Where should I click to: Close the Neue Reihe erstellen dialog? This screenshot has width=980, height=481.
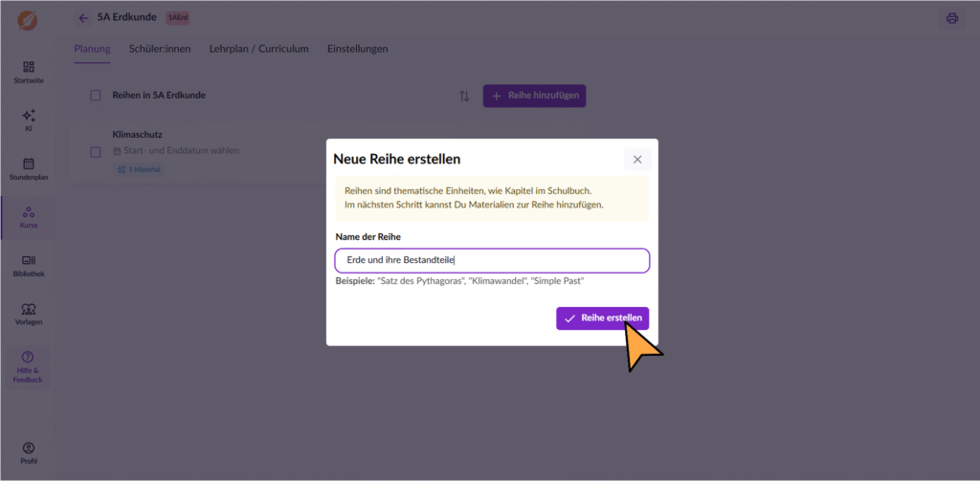tap(637, 159)
